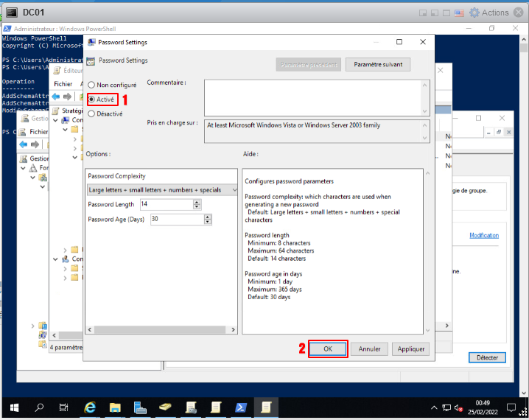
Task: Open the Fichier menu in the editor
Action: tap(63, 84)
